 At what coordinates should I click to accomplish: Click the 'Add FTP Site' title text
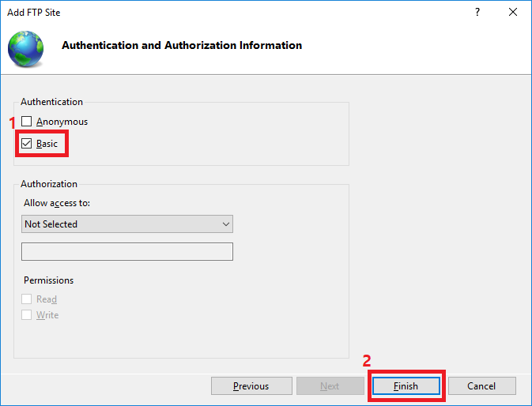pos(33,13)
